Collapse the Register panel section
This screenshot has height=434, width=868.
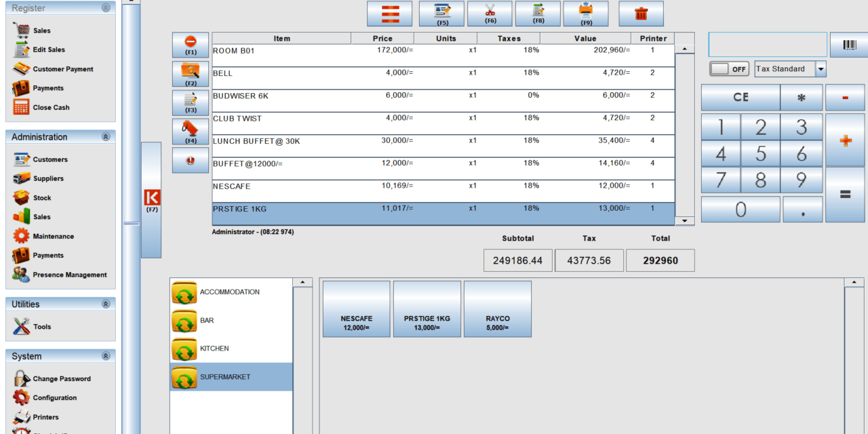105,8
